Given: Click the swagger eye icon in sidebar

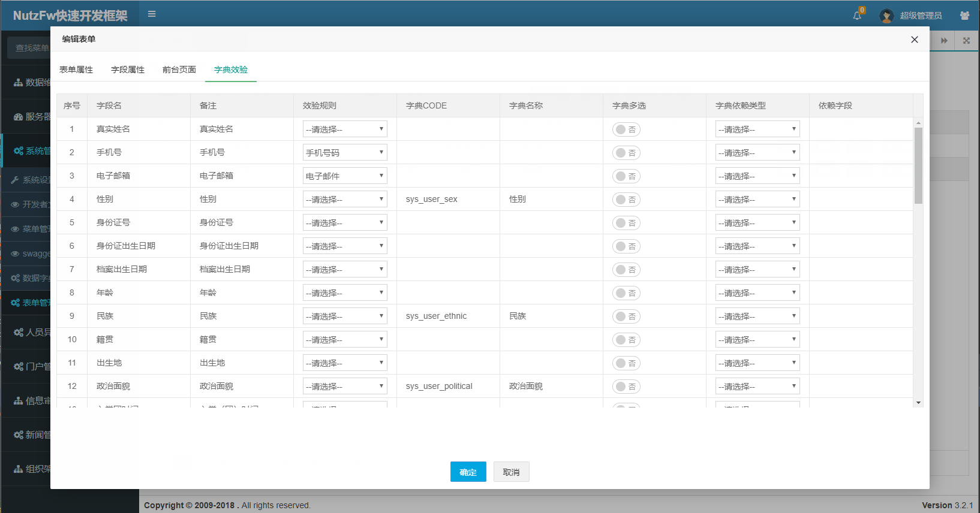Looking at the screenshot, I should pyautogui.click(x=15, y=254).
